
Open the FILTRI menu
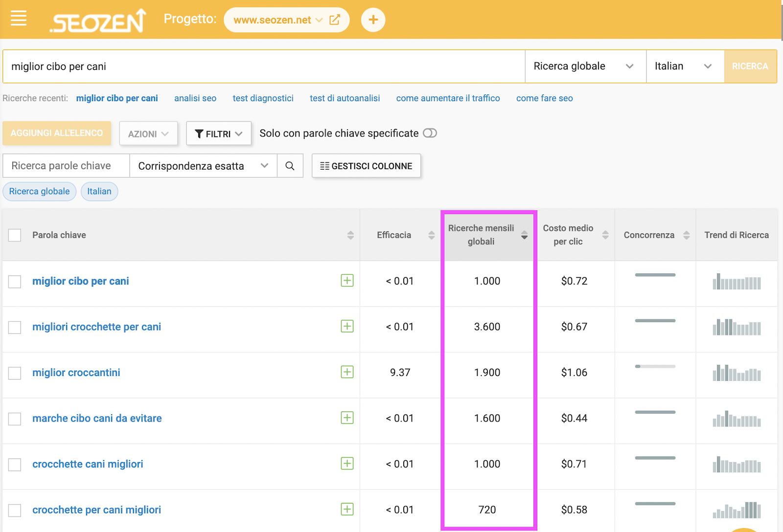[x=219, y=133]
